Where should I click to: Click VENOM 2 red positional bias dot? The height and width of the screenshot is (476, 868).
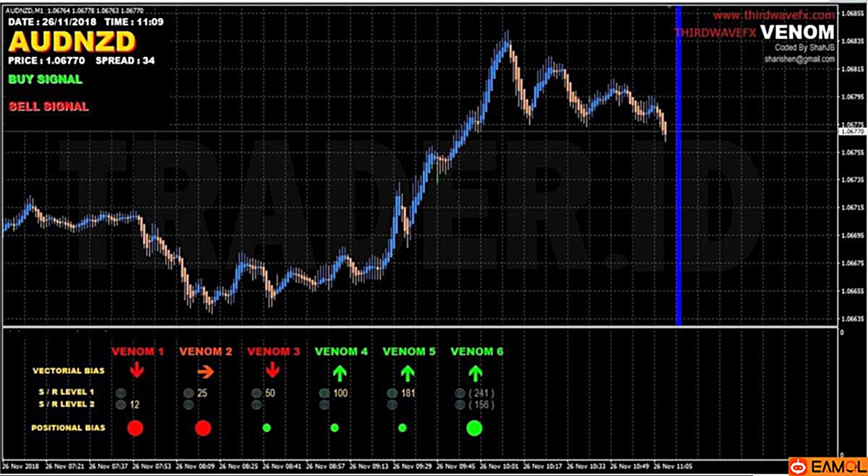[x=203, y=428]
